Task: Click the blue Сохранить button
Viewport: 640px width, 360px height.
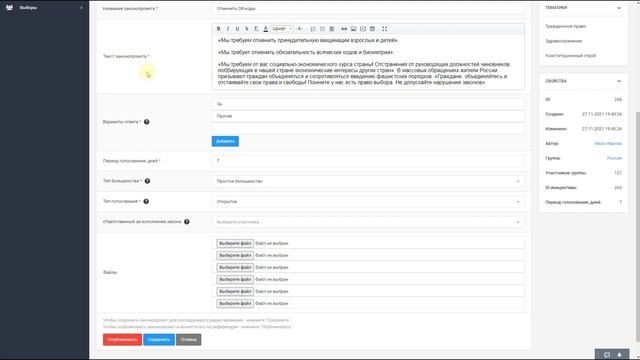Action: tap(159, 340)
